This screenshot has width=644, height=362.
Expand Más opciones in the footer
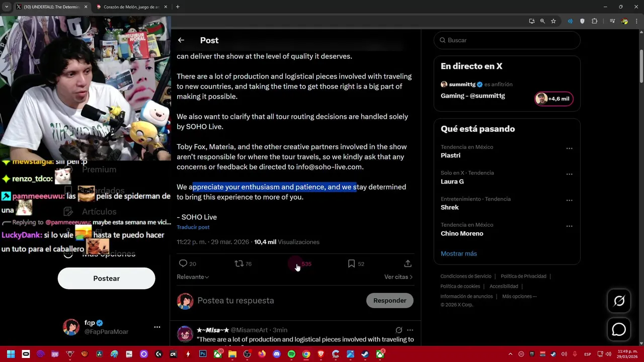pyautogui.click(x=519, y=296)
